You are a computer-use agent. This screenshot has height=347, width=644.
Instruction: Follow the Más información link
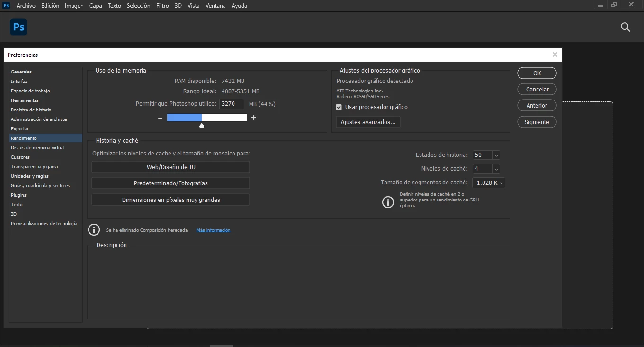tap(214, 230)
